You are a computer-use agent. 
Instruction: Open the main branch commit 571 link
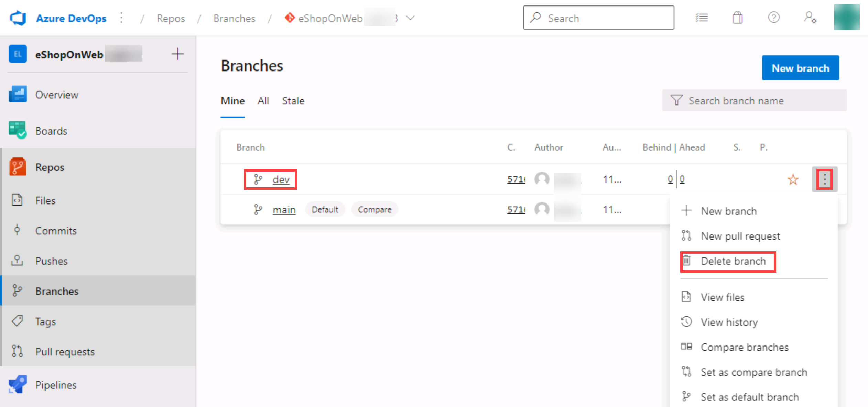pos(516,210)
